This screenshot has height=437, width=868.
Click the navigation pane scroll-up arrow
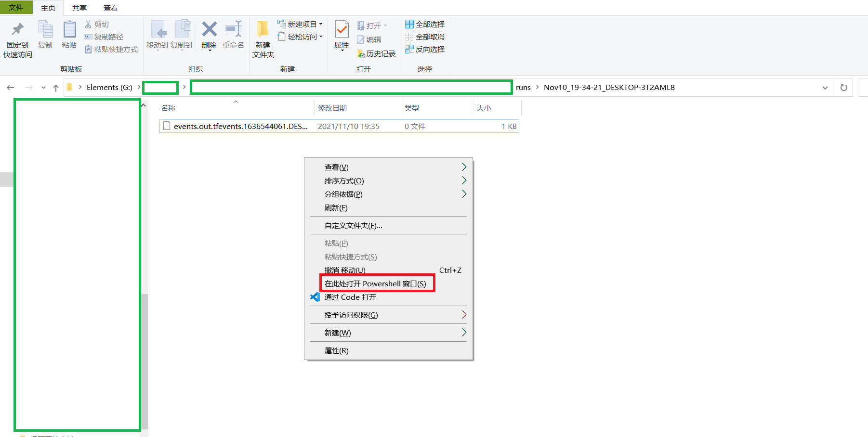[x=144, y=105]
